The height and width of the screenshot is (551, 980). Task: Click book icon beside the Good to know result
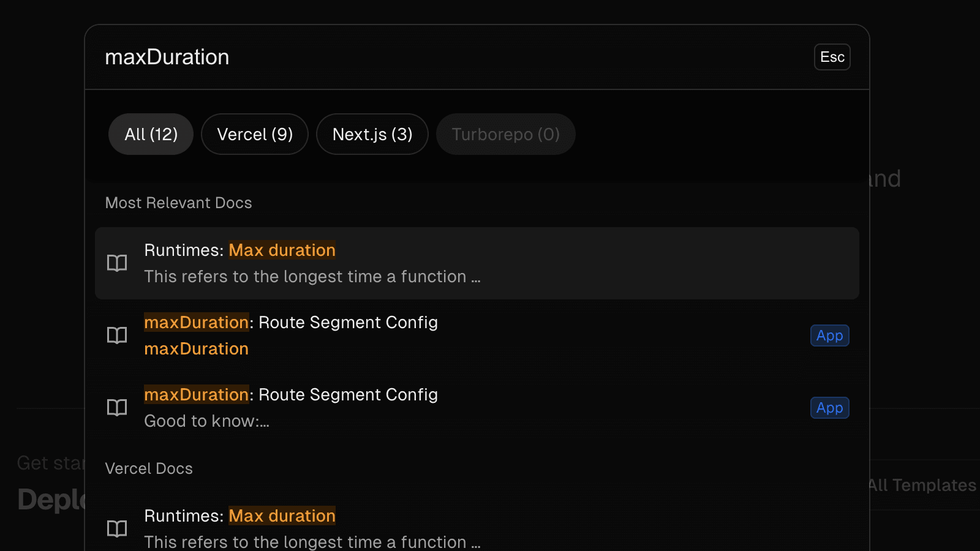(117, 408)
